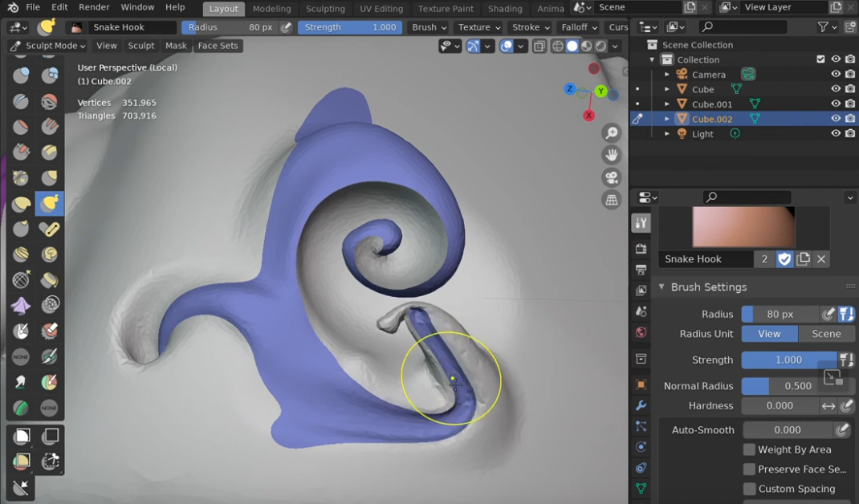The height and width of the screenshot is (504, 859).
Task: Open the Render menu
Action: click(94, 7)
